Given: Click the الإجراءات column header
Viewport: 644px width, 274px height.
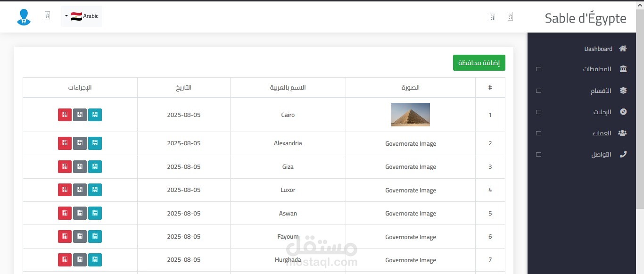Looking at the screenshot, I should [x=80, y=88].
